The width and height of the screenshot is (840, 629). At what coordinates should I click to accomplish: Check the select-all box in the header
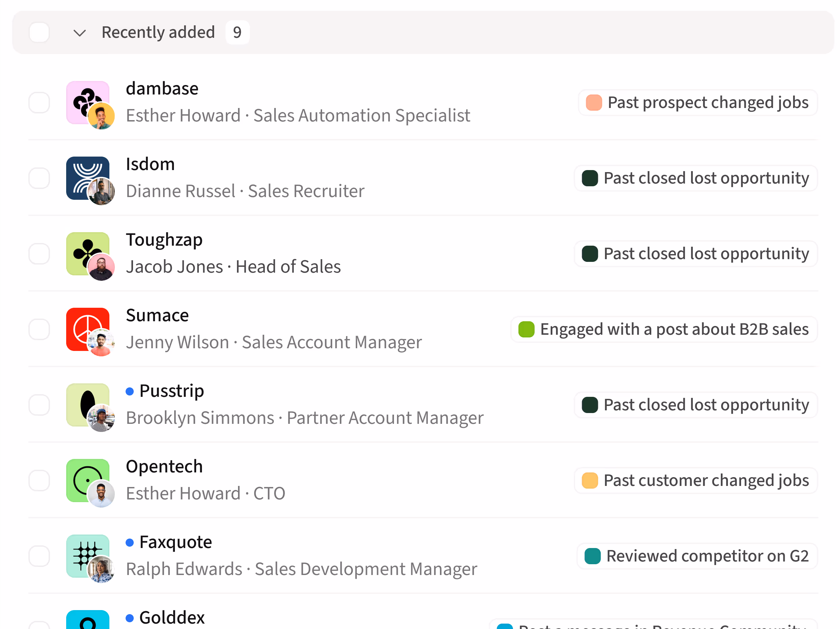pos(39,32)
